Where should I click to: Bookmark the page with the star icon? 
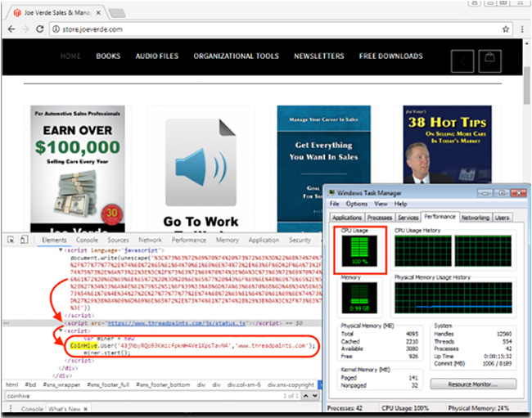click(506, 29)
